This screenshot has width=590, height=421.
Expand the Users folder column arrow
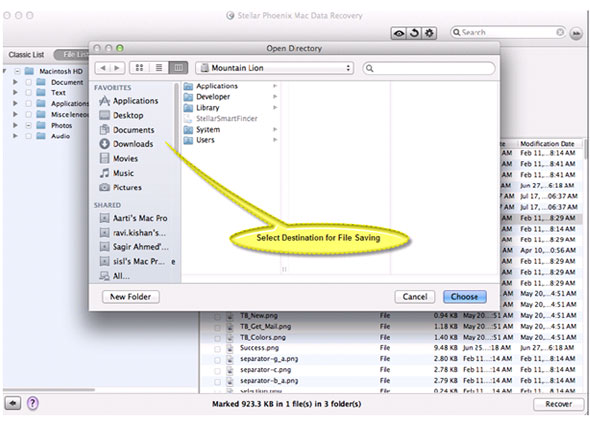(275, 140)
